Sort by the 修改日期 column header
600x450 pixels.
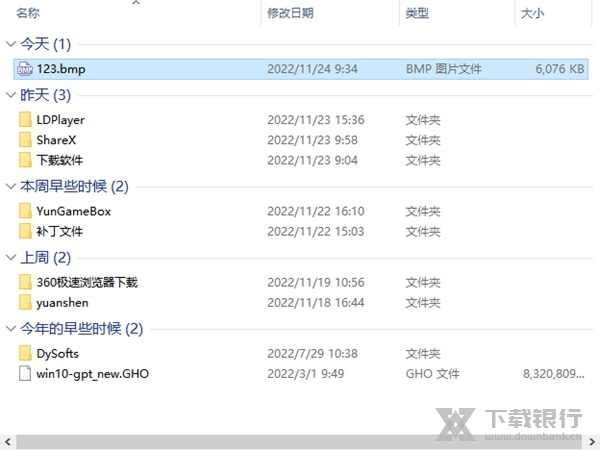coord(290,13)
